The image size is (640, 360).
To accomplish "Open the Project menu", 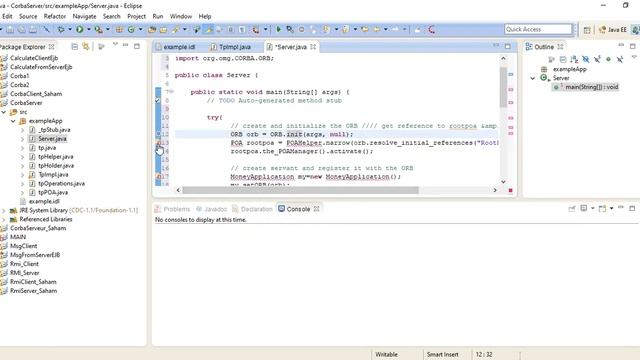I will pyautogui.click(x=136, y=16).
